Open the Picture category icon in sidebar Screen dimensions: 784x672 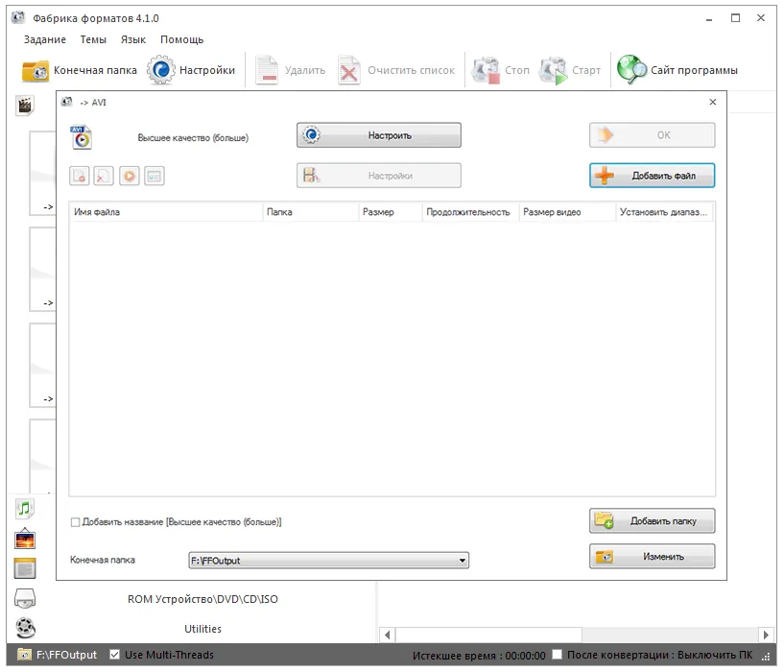[25, 539]
